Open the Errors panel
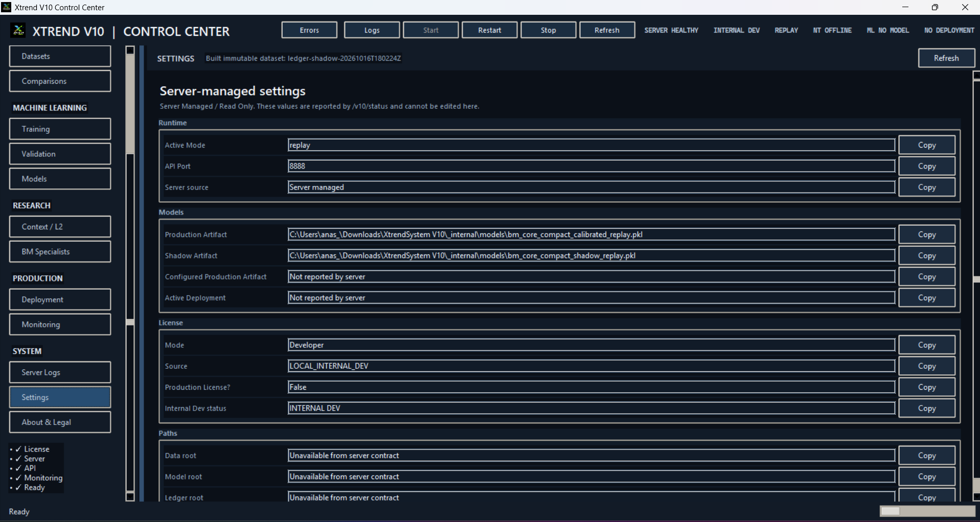 coord(309,30)
